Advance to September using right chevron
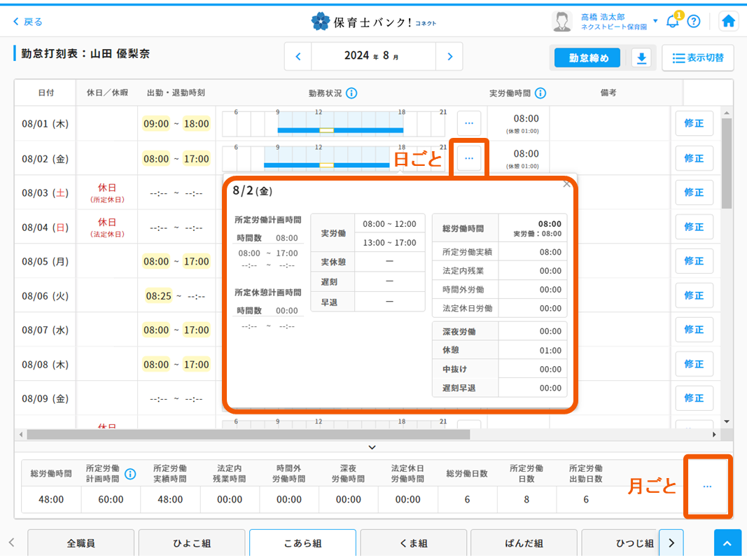Image resolution: width=747 pixels, height=560 pixels. pyautogui.click(x=451, y=56)
